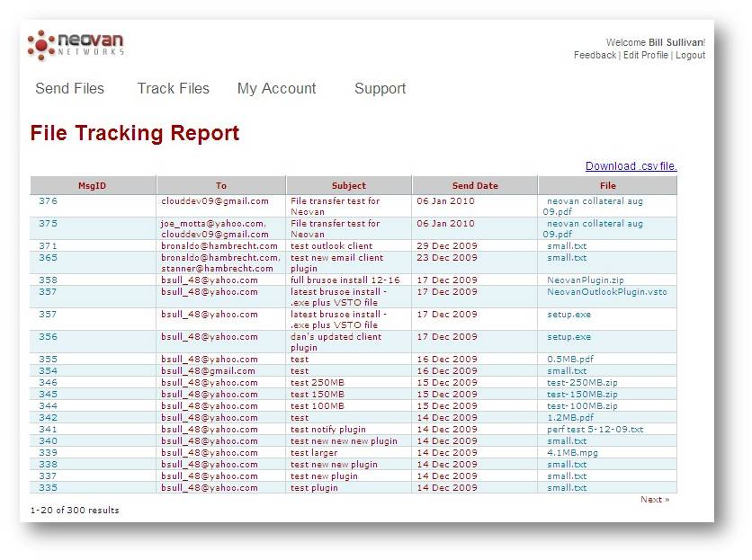Viewport: 752px width, 560px height.
Task: Open message ID 356
Action: tap(48, 336)
